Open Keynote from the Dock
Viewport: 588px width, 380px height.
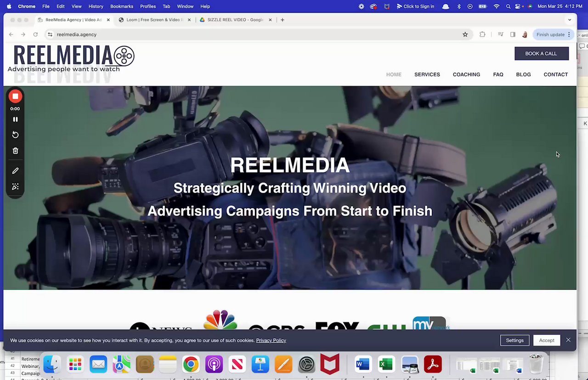coord(260,365)
